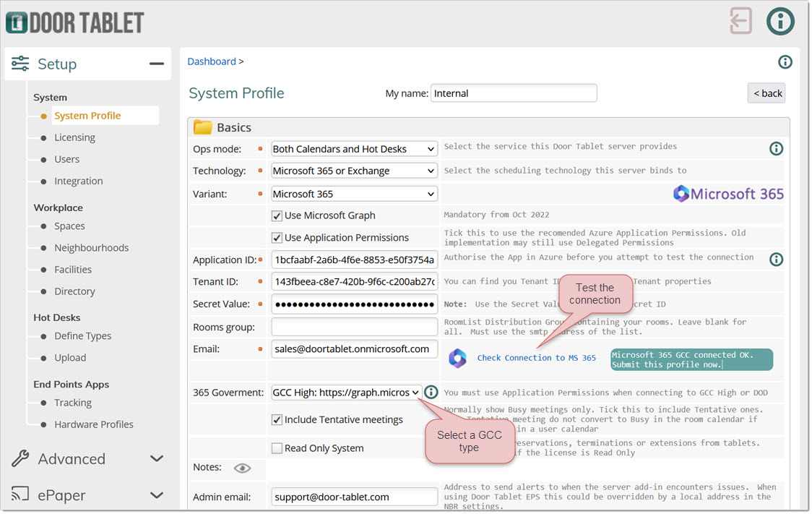Open the Variant dropdown

coord(354,194)
